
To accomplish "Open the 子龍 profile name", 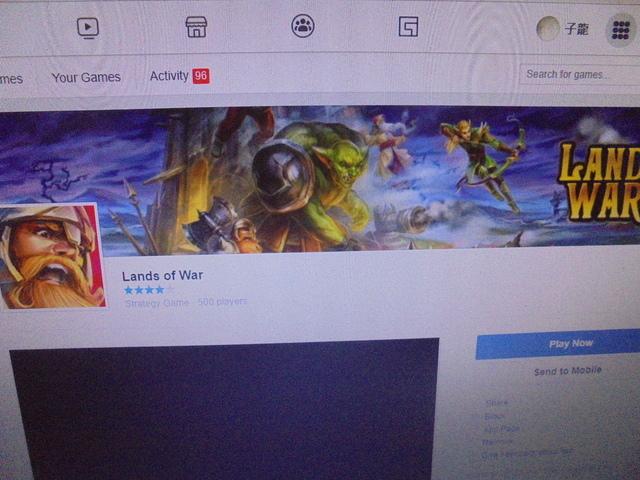I will tap(577, 29).
